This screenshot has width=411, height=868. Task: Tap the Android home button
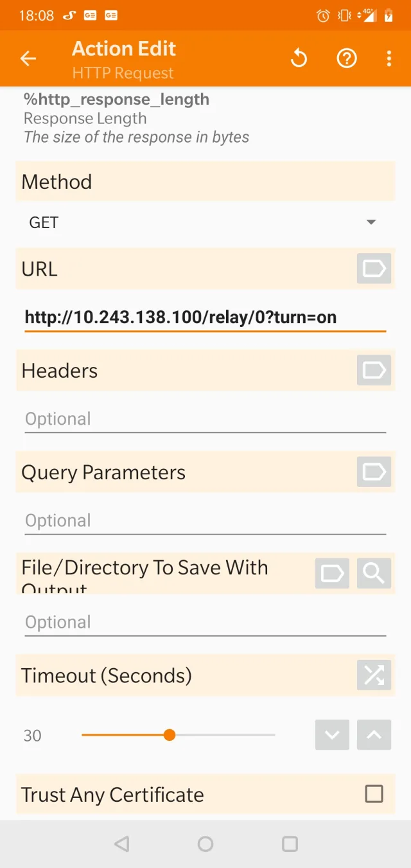click(205, 844)
